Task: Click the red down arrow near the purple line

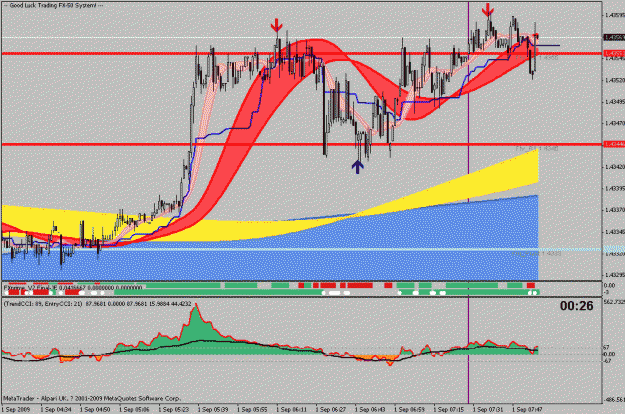Action: pyautogui.click(x=487, y=10)
